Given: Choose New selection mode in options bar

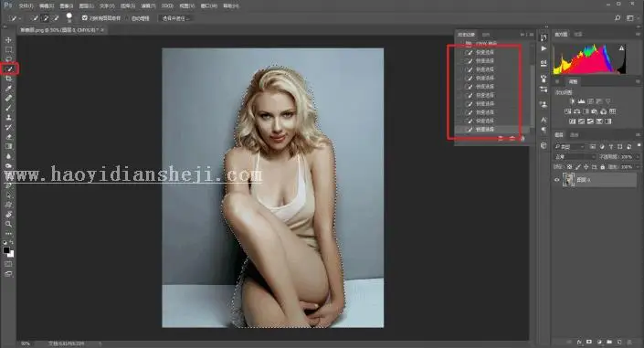Looking at the screenshot, I should (x=36, y=18).
